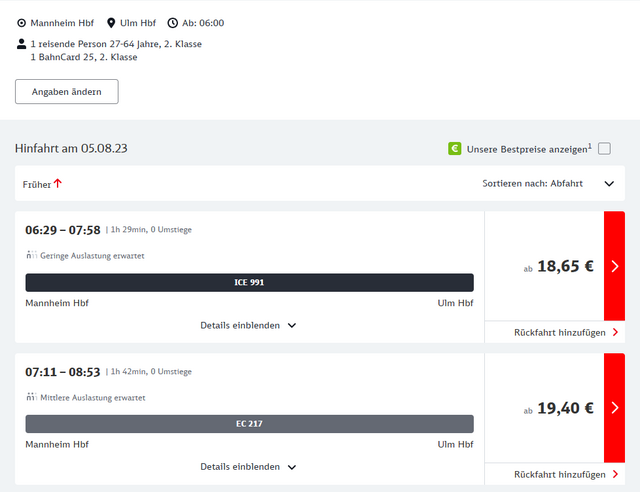Enable the Unsere Bestpreise anzeigen checkbox
The height and width of the screenshot is (492, 640).
click(604, 149)
